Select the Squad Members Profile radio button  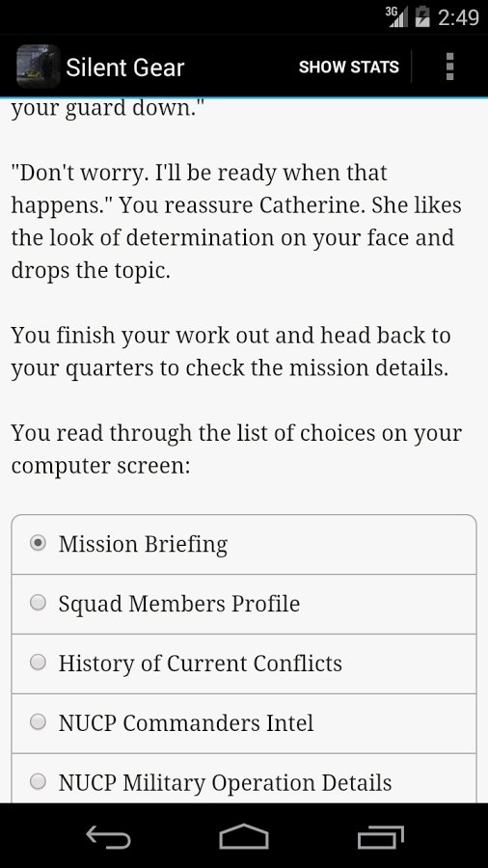(x=38, y=604)
